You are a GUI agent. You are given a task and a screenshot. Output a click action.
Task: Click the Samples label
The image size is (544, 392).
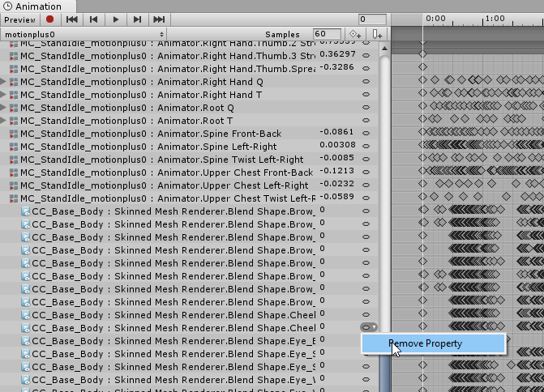click(x=282, y=34)
